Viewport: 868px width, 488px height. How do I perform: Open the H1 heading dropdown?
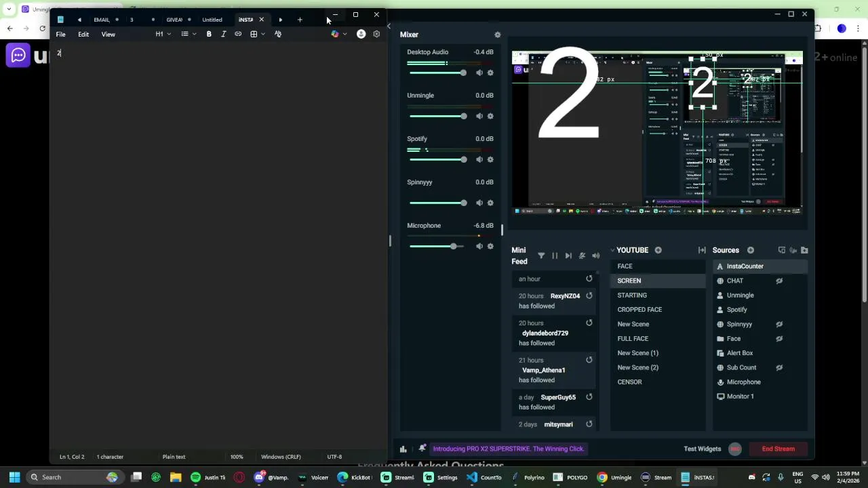point(163,34)
